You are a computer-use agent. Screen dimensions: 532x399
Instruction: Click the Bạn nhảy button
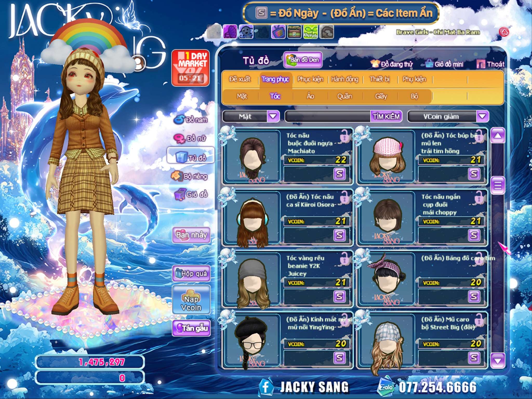tap(191, 235)
